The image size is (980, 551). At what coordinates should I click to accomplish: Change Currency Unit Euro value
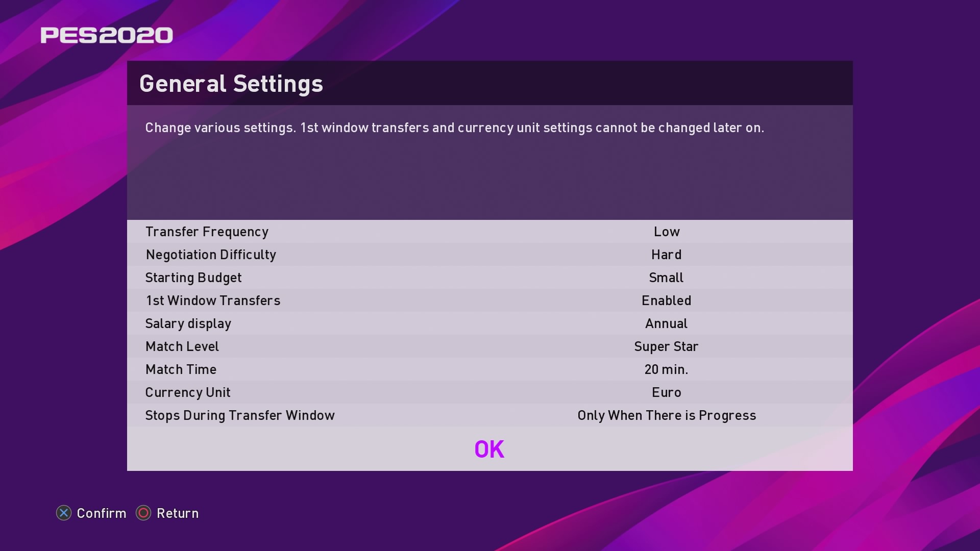click(x=666, y=392)
